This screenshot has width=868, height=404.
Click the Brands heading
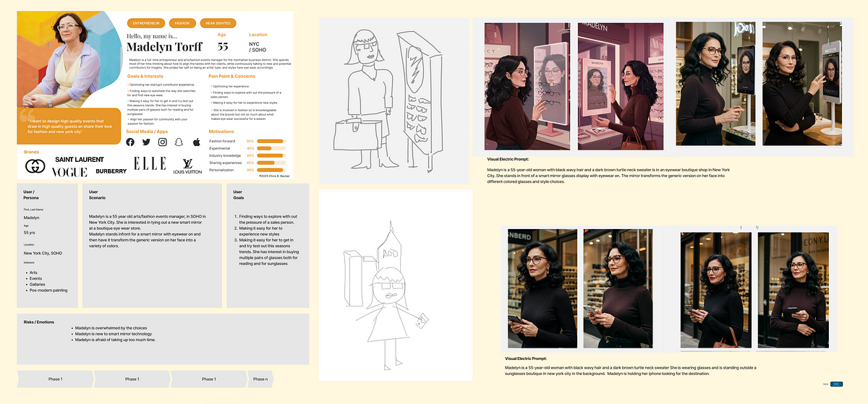(x=31, y=152)
